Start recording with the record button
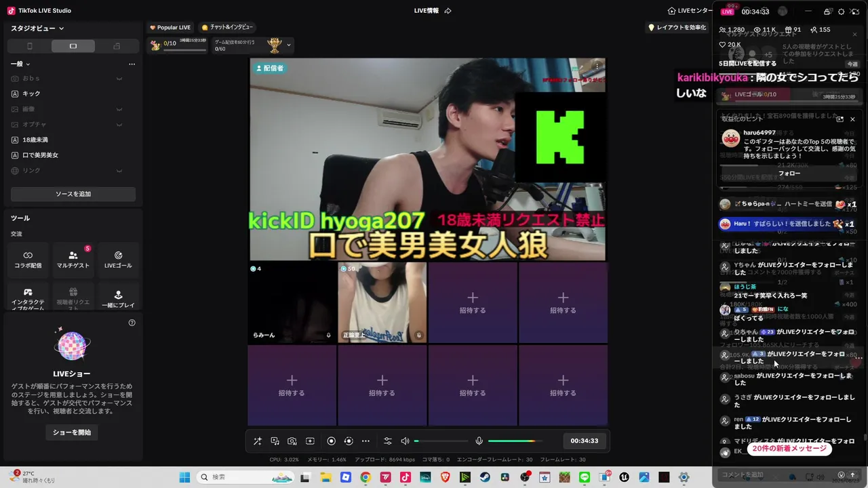This screenshot has width=868, height=488. pos(331,441)
